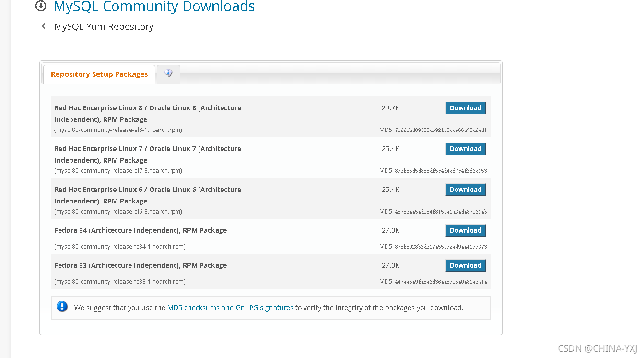
Task: Click the Fedora 34 package title
Action: click(141, 230)
